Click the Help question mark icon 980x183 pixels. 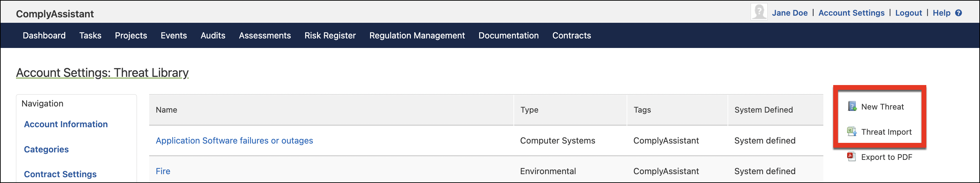click(x=959, y=13)
